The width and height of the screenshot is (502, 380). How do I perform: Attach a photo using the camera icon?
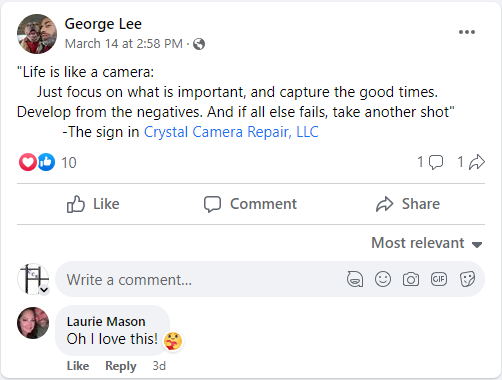tap(411, 279)
